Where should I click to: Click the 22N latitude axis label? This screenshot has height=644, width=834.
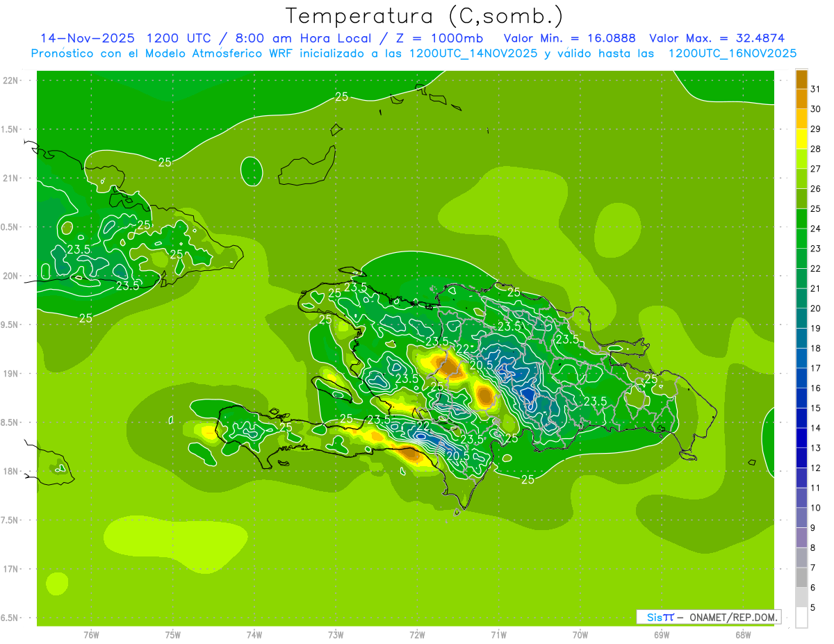pos(11,80)
